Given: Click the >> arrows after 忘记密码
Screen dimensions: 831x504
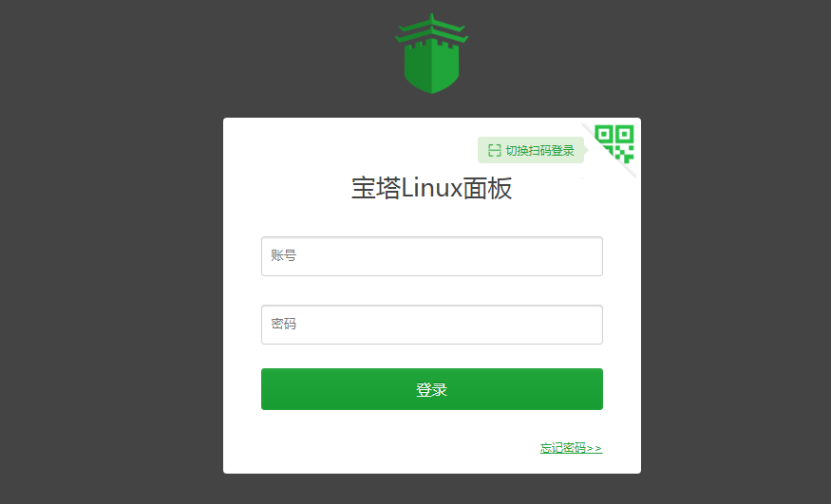Looking at the screenshot, I should [595, 448].
